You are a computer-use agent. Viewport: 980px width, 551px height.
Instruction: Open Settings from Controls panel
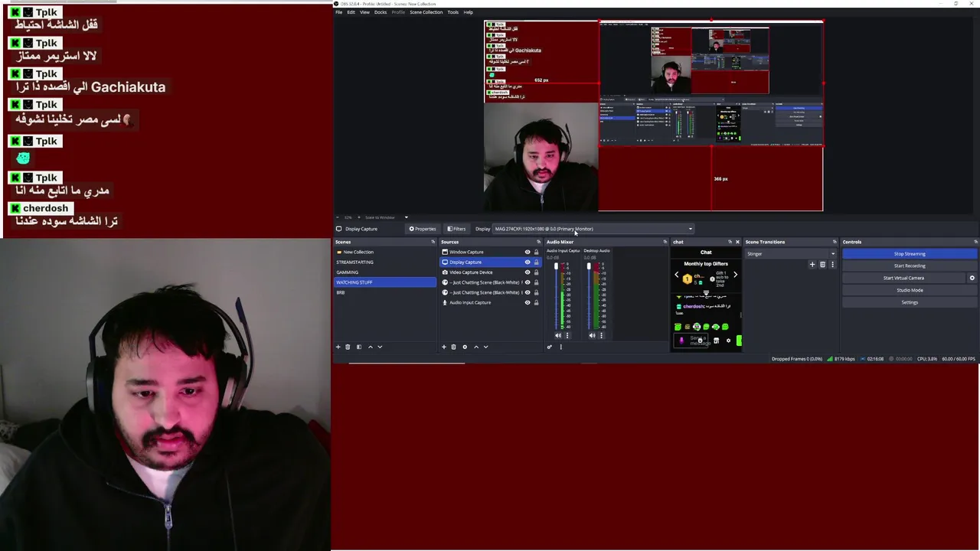910,302
